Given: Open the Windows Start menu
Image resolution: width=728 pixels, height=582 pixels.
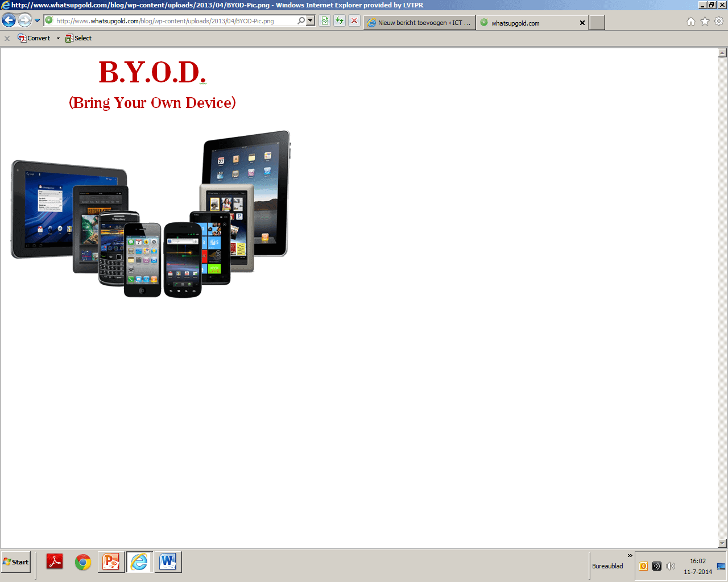Looking at the screenshot, I should (x=16, y=562).
